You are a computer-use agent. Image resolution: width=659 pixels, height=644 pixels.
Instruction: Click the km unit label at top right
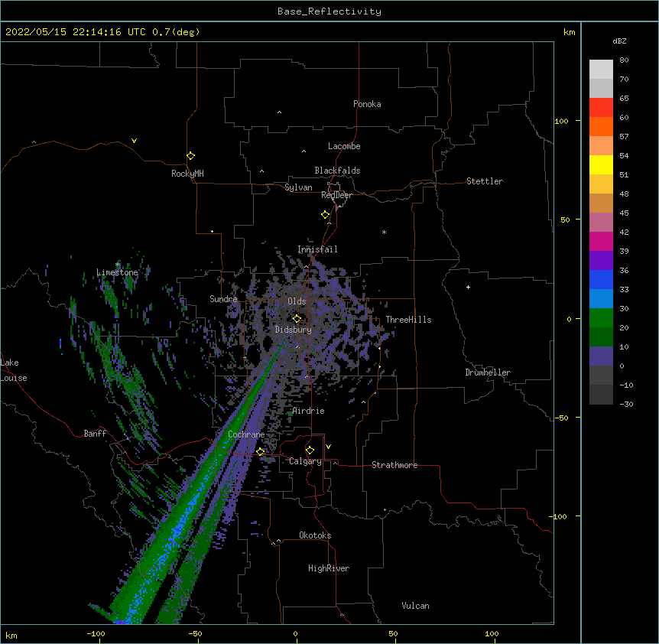(x=569, y=32)
